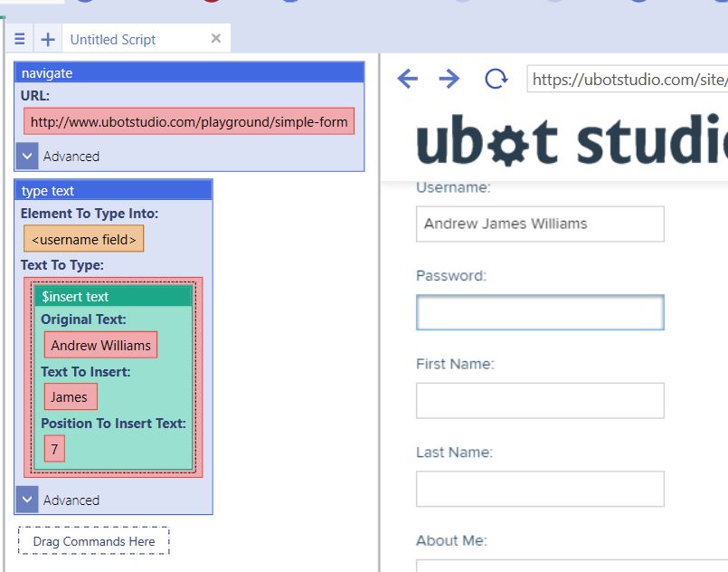Click the 'Element To Type Into:' label
Screen dimensions: 728x572
pos(90,214)
